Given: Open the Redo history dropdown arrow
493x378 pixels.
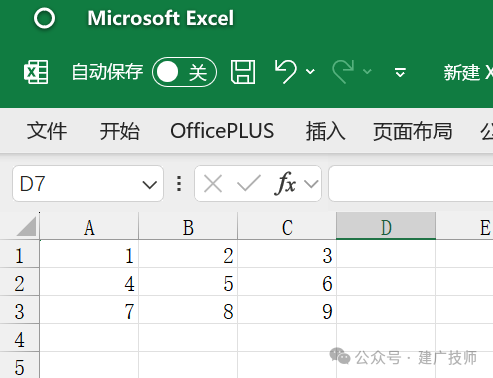Looking at the screenshot, I should click(367, 71).
